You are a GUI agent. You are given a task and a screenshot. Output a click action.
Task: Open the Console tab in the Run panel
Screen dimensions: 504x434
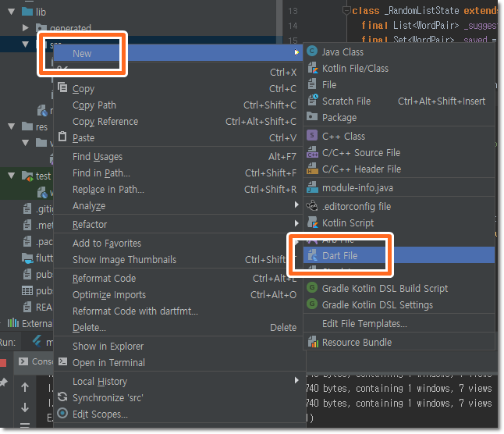coord(35,361)
